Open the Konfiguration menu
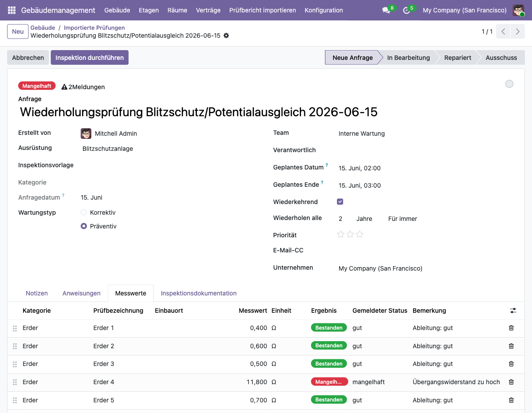The width and height of the screenshot is (532, 413). pyautogui.click(x=324, y=10)
